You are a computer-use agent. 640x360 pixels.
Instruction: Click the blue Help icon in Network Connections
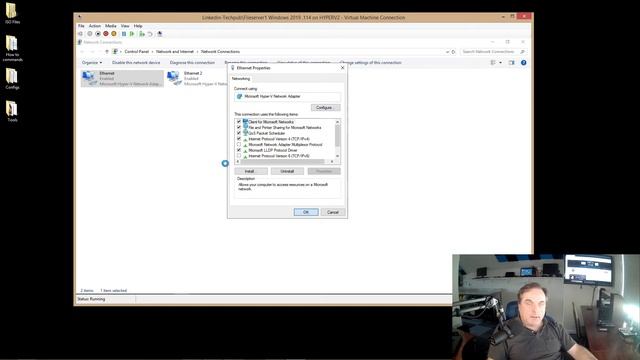(x=523, y=62)
